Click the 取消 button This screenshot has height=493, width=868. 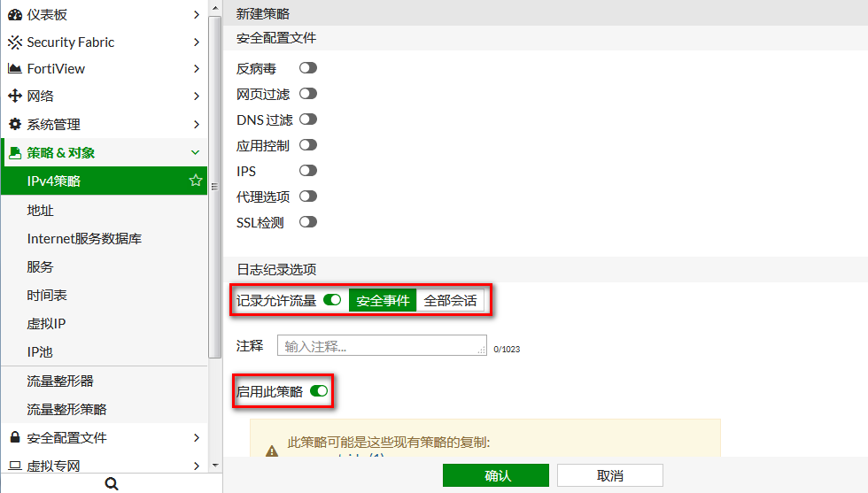[609, 475]
